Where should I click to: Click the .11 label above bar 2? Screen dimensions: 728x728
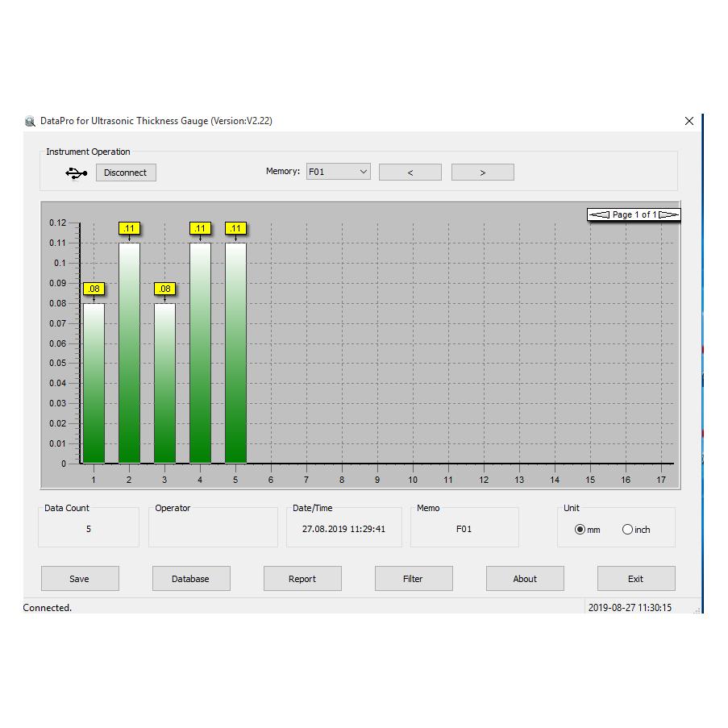click(x=129, y=228)
